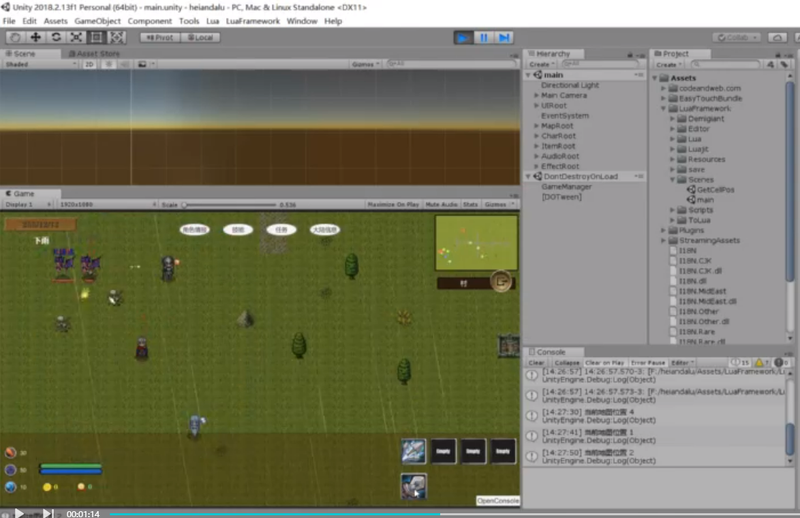Screen dimensions: 800x518
Task: Click the Hierarchy search field
Action: pos(600,64)
